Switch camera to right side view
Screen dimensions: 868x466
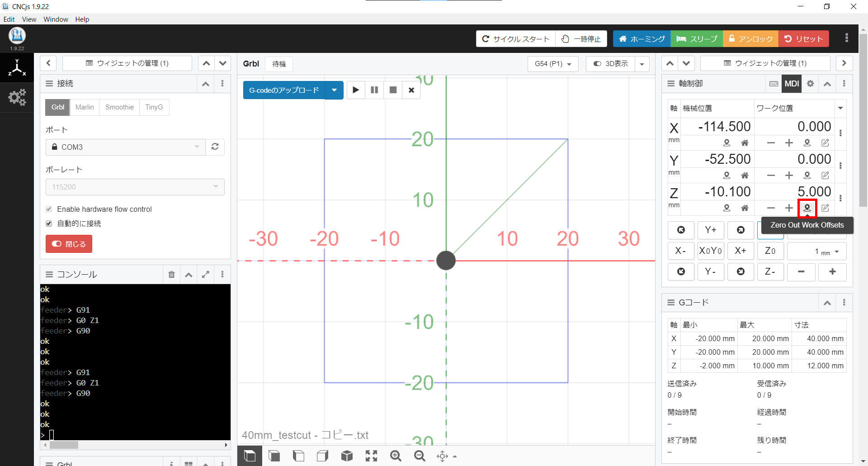323,456
